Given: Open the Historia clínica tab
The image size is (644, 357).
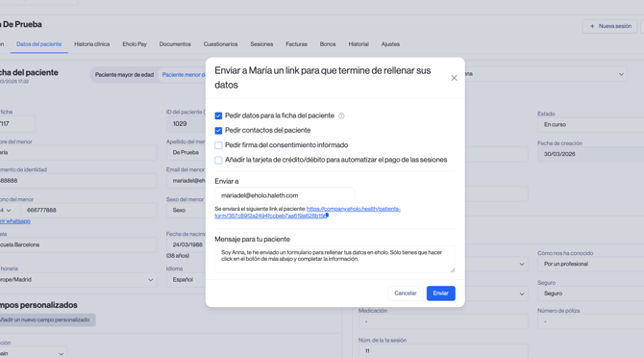Looking at the screenshot, I should pos(92,44).
